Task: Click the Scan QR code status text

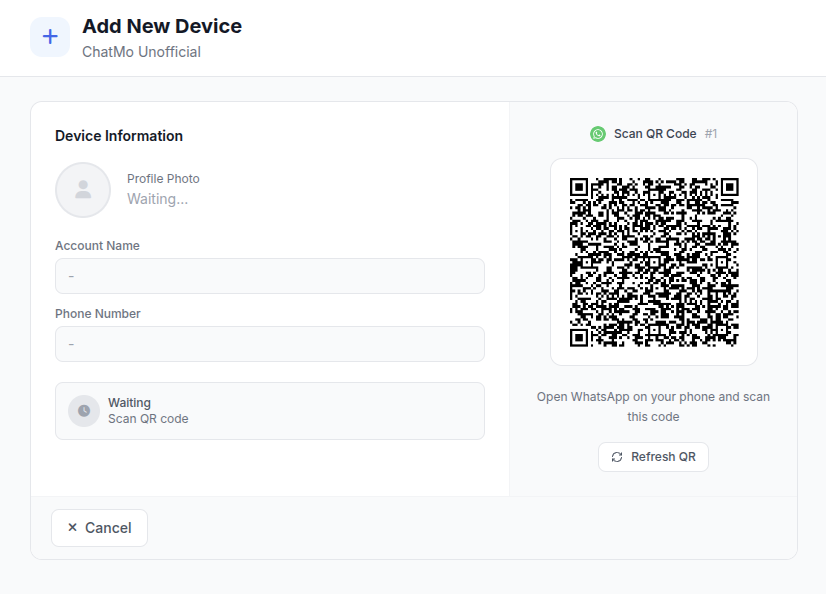Action: tap(149, 419)
